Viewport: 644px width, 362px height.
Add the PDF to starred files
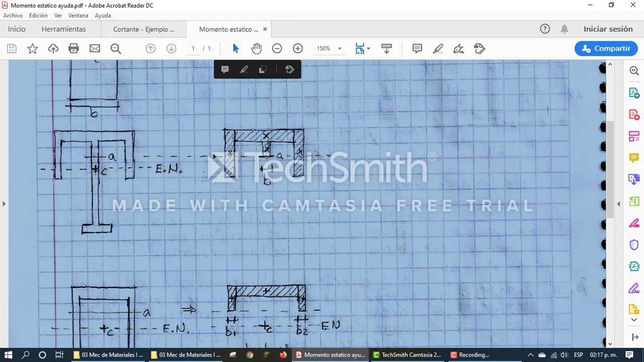(x=33, y=49)
